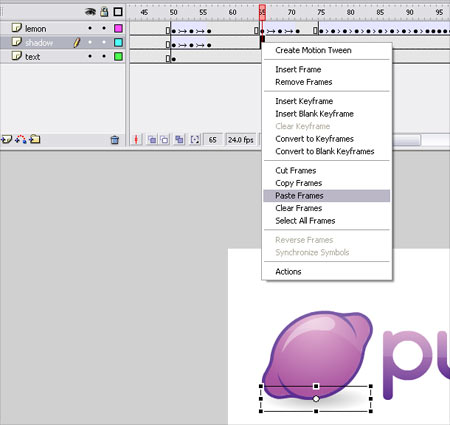
Task: Click center transform point of shadow
Action: point(316,399)
